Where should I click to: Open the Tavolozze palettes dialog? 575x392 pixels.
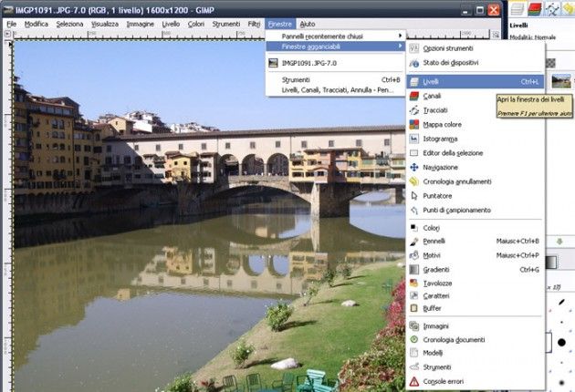click(x=476, y=284)
